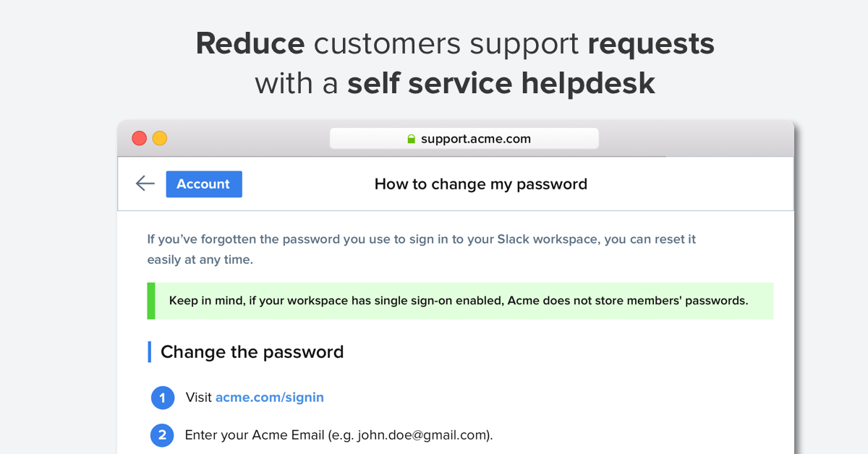Click the 'Enter your Acme Email' step text

[339, 435]
